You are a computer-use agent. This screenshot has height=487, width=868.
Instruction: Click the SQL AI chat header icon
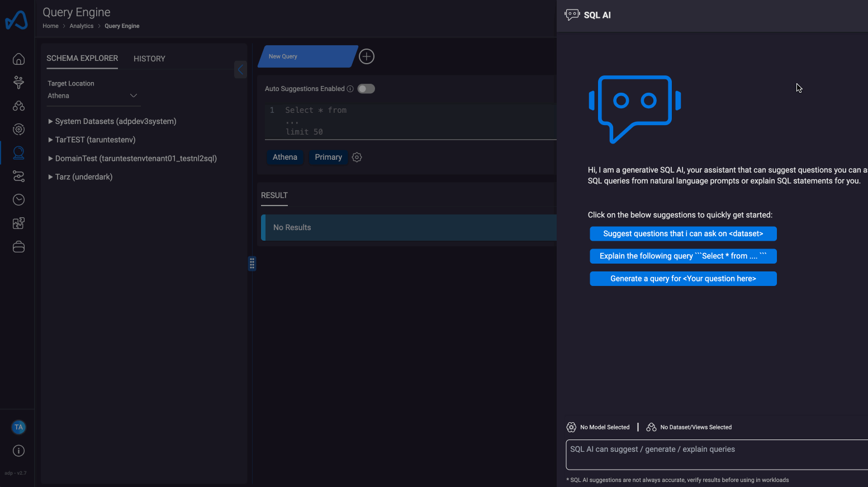click(572, 15)
